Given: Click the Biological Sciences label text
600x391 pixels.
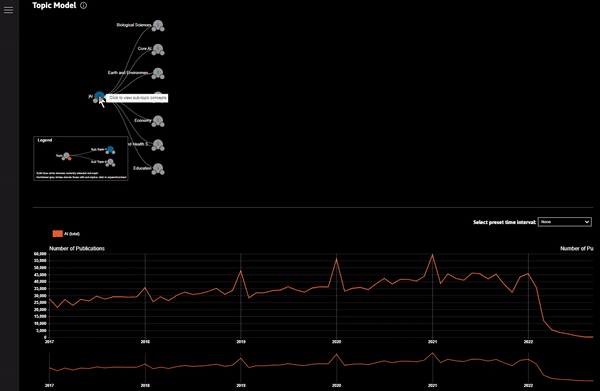Looking at the screenshot, I should [x=134, y=25].
